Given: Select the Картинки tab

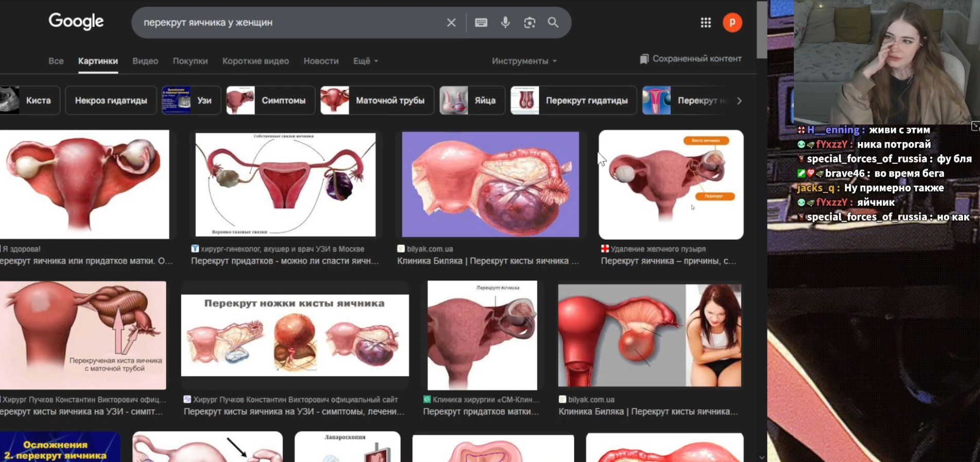Looking at the screenshot, I should [x=98, y=61].
